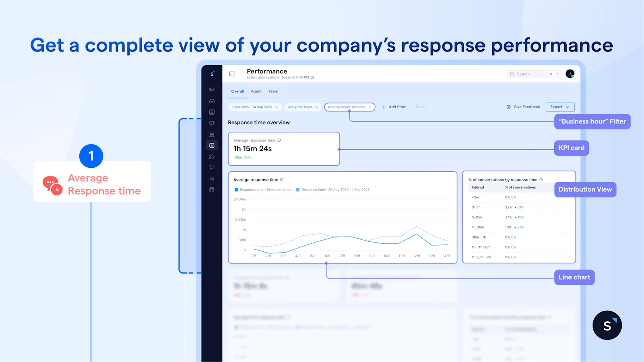Screen dimensions: 644x362
Task: Click the org-chart hierarchy icon in sidebar
Action: tap(212, 134)
